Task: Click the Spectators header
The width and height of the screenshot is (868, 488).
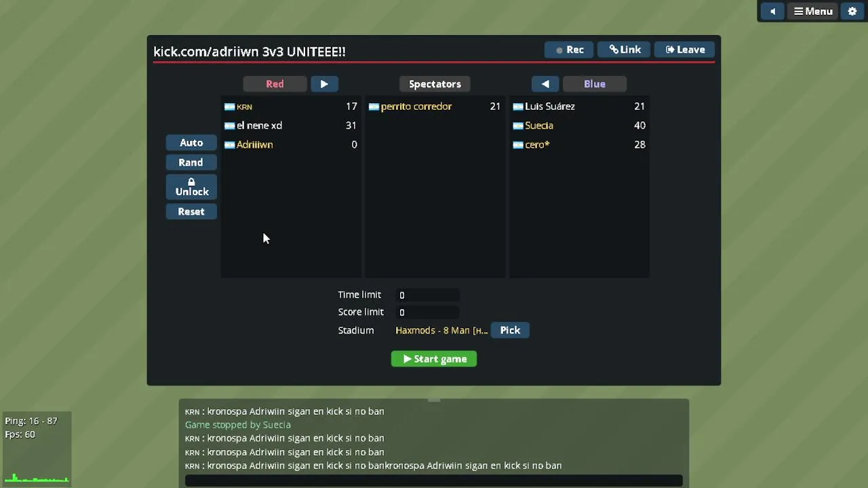Action: click(x=435, y=84)
